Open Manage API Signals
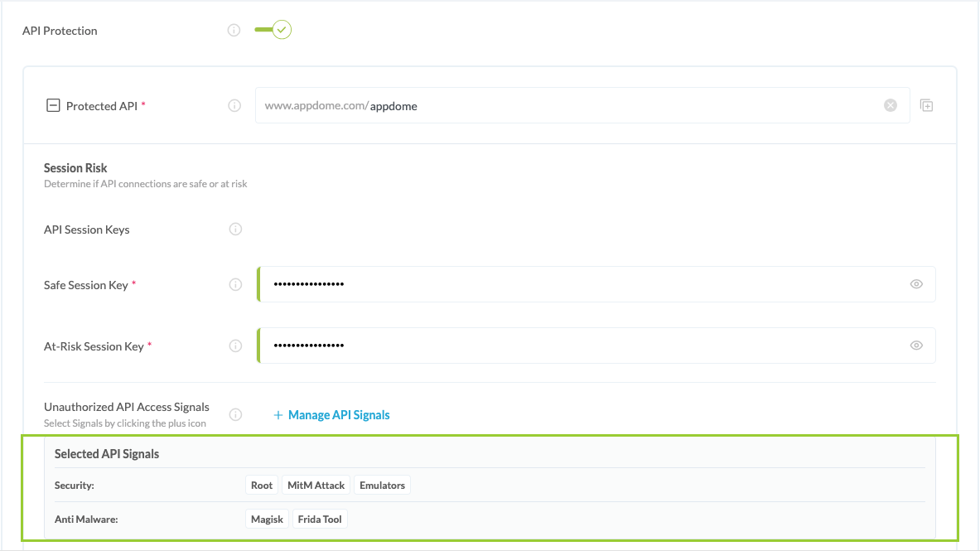 (331, 414)
